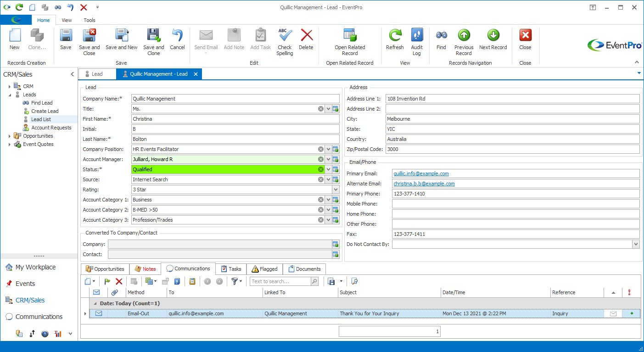644x352 pixels.
Task: Click the Find binoculars in ribbon
Action: (x=441, y=39)
